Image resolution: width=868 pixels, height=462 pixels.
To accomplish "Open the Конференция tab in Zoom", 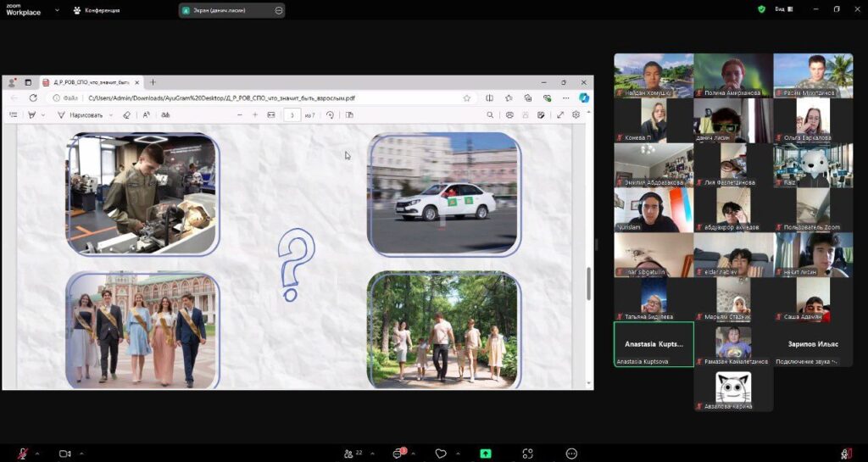I will pyautogui.click(x=97, y=10).
